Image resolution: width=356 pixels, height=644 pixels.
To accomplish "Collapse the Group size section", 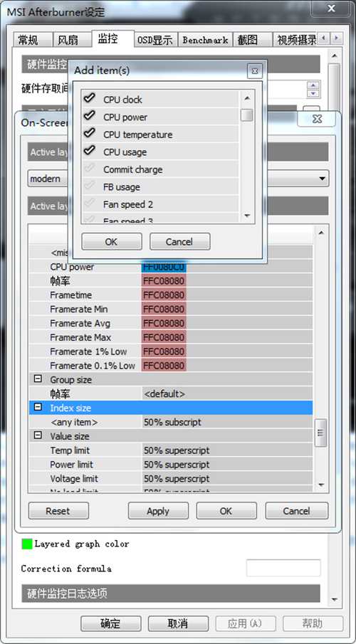I will 38,379.
